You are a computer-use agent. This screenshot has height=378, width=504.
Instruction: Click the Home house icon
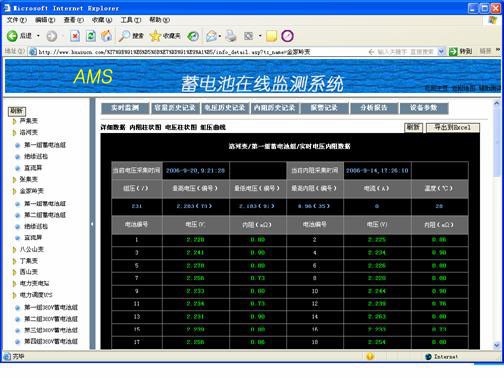pyautogui.click(x=107, y=36)
